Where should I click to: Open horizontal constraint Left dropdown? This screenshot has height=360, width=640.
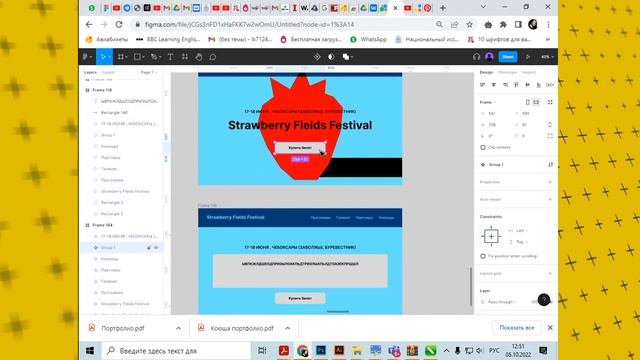click(x=518, y=231)
